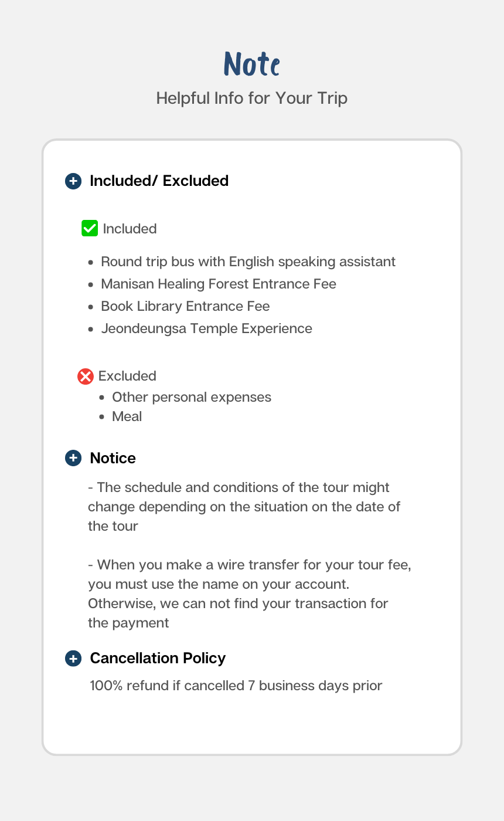504x821 pixels.
Task: Select the Meal excluded item
Action: [x=127, y=416]
